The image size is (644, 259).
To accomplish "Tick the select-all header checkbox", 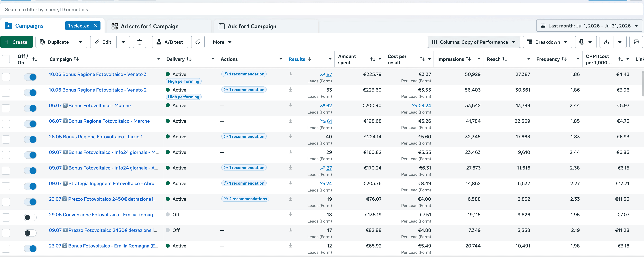I will (x=6, y=59).
